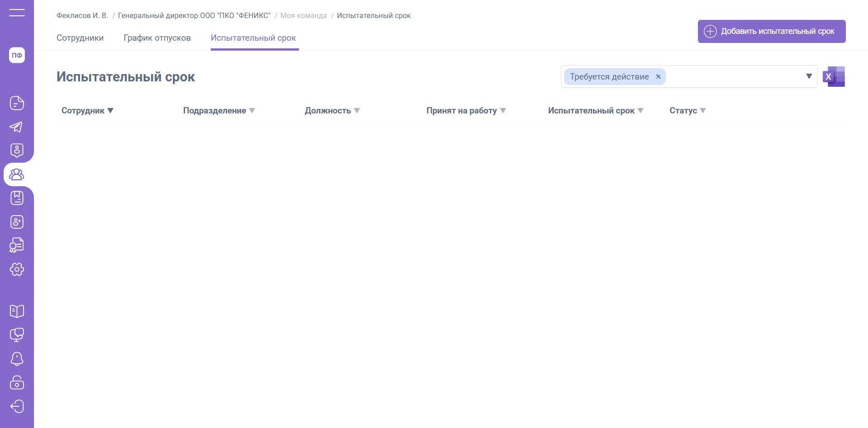
Task: Click the ПФ company logo badge
Action: 17,55
